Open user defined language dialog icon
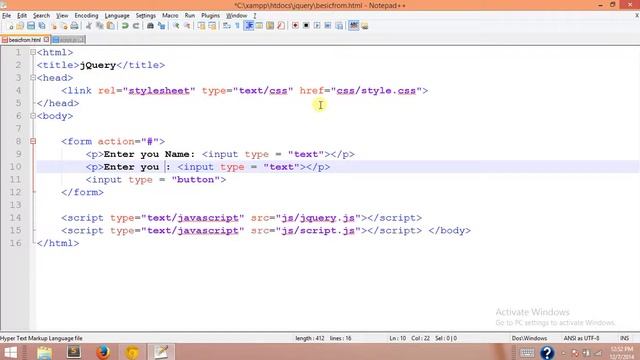Screen dimensions: 640x360 point(259,26)
